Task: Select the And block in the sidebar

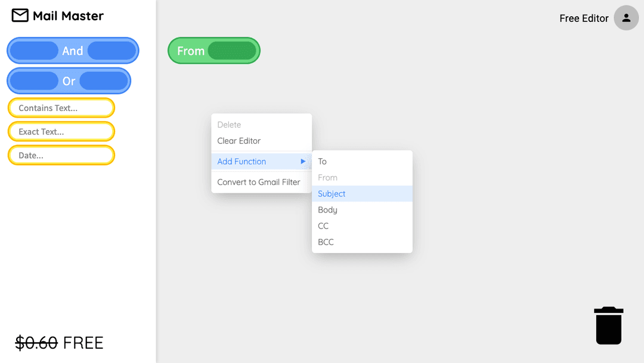Action: [73, 51]
